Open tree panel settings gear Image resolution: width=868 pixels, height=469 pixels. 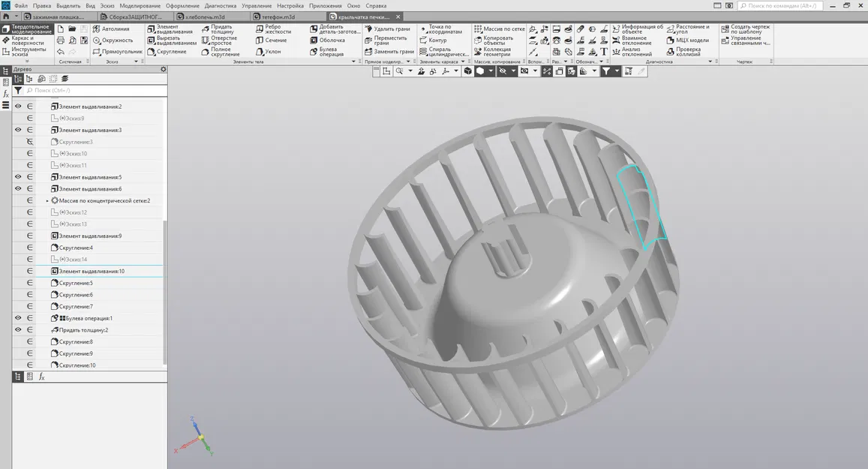pyautogui.click(x=164, y=69)
